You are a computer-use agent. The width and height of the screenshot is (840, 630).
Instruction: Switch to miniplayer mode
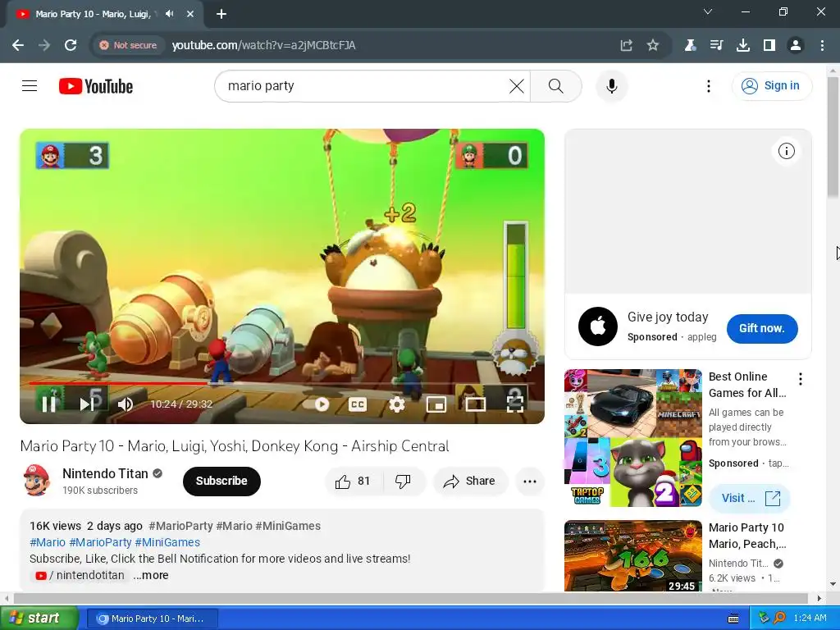click(x=436, y=404)
